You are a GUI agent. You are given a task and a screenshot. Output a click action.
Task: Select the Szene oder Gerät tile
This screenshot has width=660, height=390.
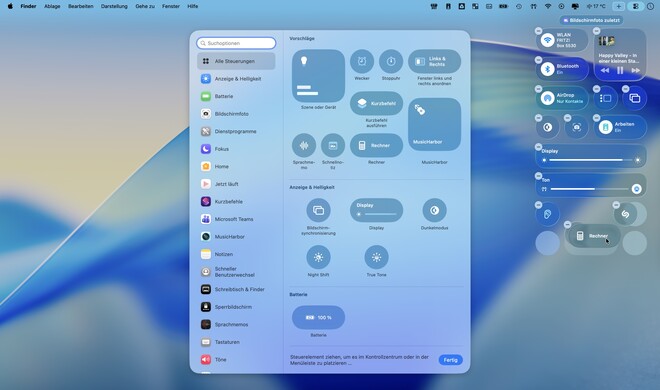coord(318,76)
